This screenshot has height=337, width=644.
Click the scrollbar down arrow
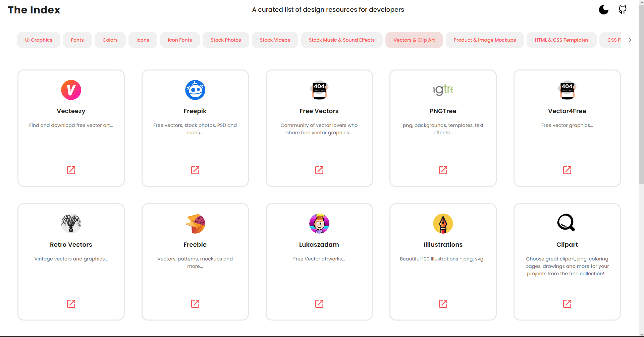641,334
